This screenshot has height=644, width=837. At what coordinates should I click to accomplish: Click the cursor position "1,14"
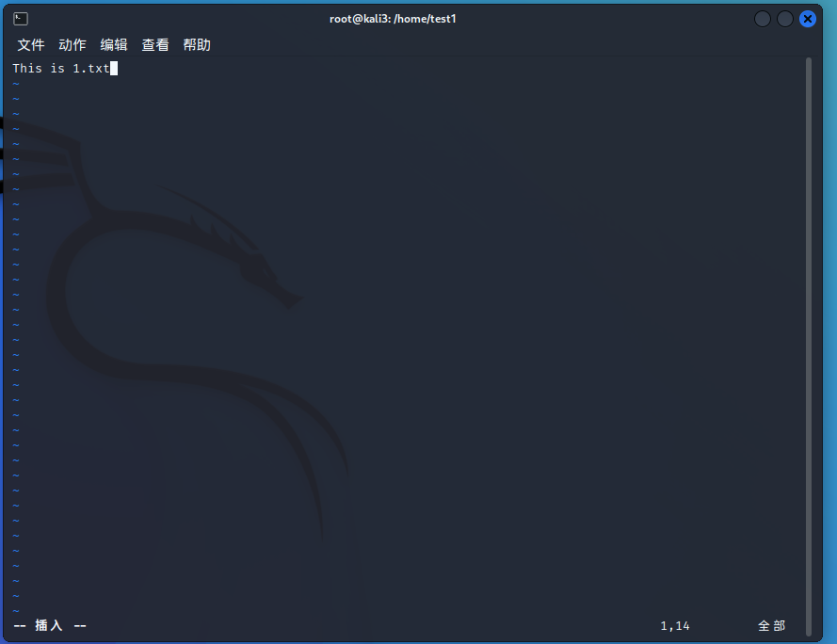[x=675, y=626]
